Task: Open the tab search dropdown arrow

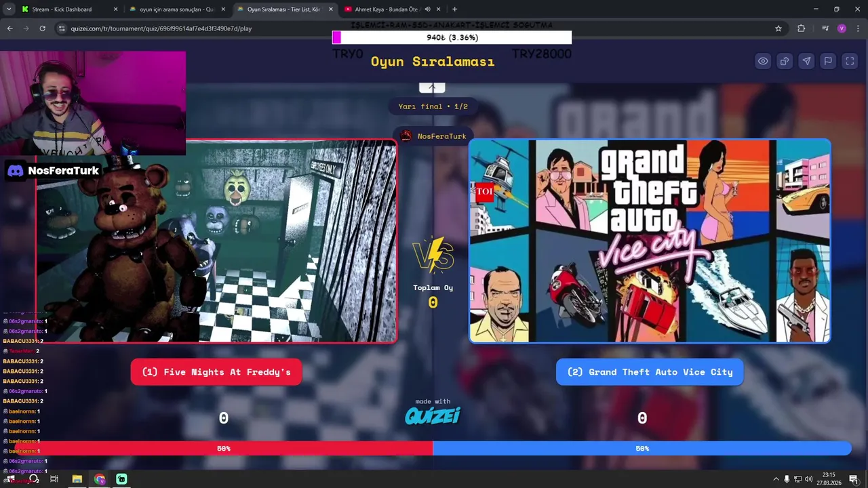Action: (x=9, y=9)
